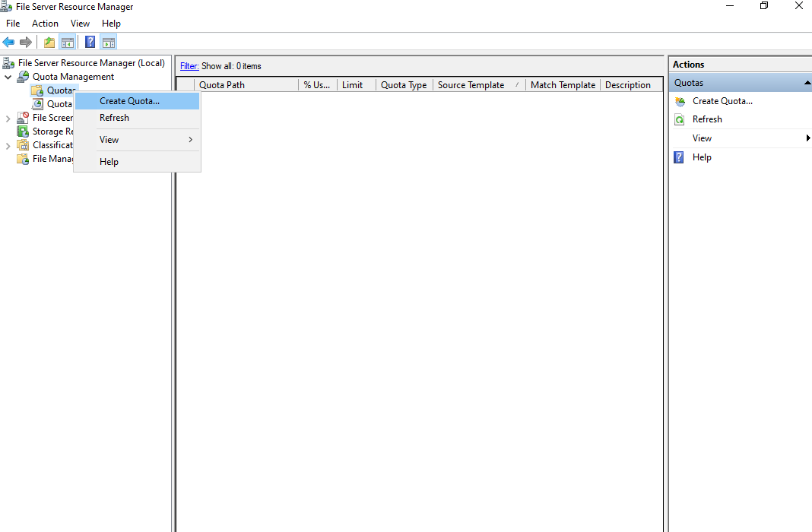Select the Quota Management tree label
The width and height of the screenshot is (812, 532).
tap(73, 77)
